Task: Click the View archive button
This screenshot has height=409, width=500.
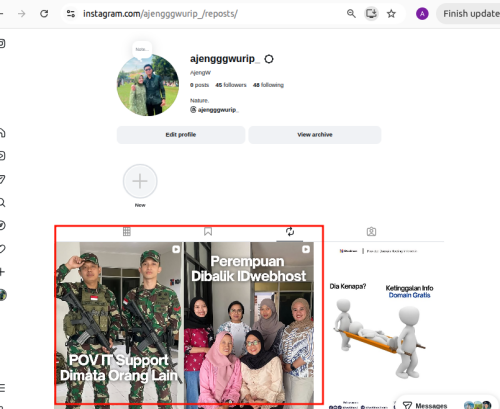Action: click(x=315, y=135)
